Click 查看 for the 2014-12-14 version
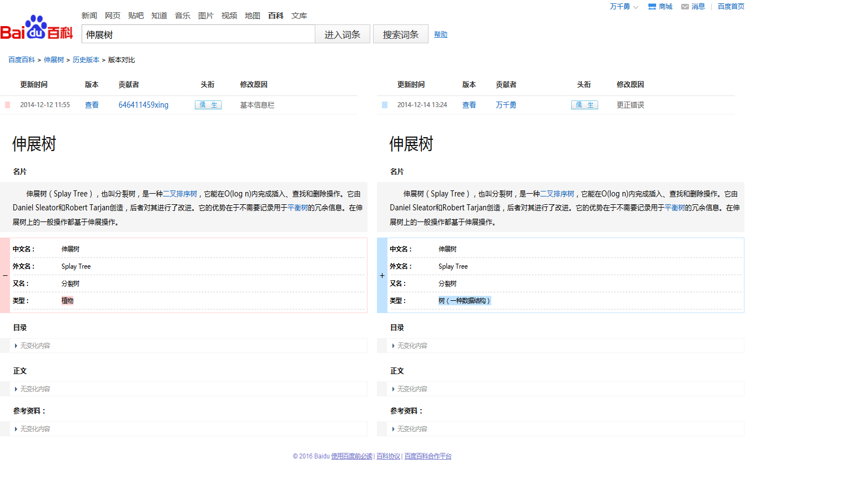The image size is (846, 504). 469,105
